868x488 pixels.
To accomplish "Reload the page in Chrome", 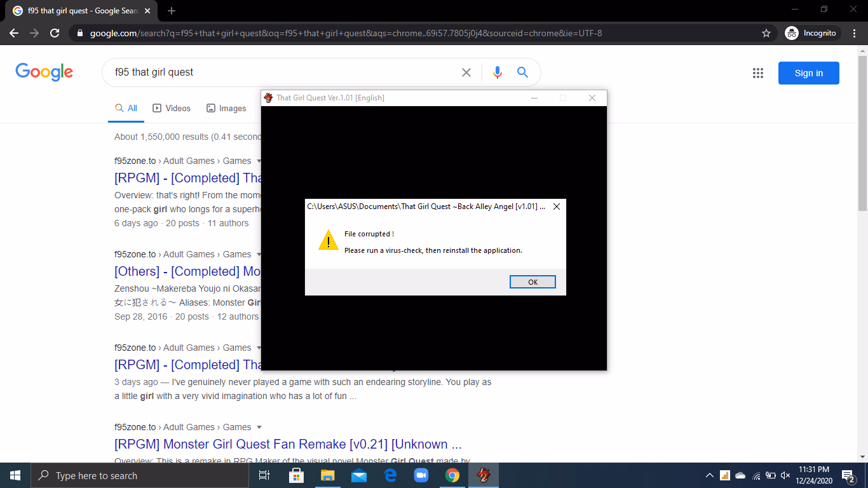I will click(55, 33).
